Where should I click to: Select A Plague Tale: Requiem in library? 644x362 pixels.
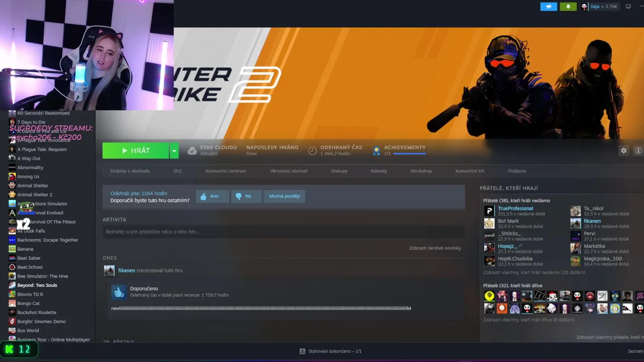(42, 149)
